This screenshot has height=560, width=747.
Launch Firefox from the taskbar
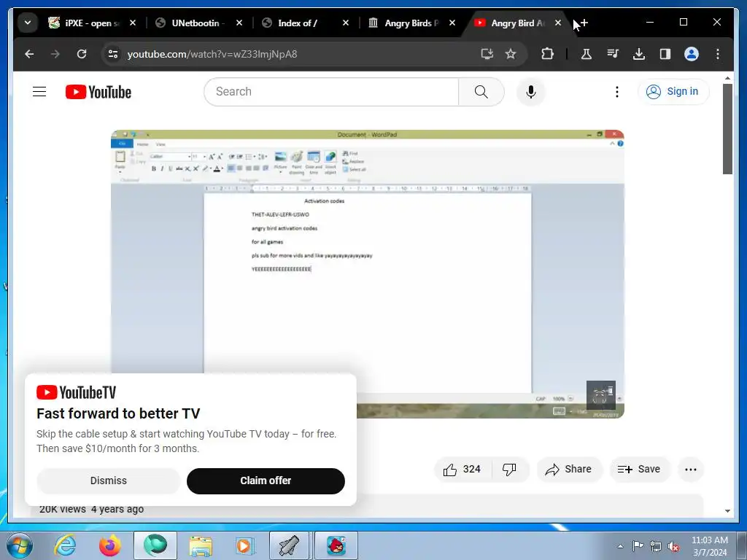tap(110, 545)
